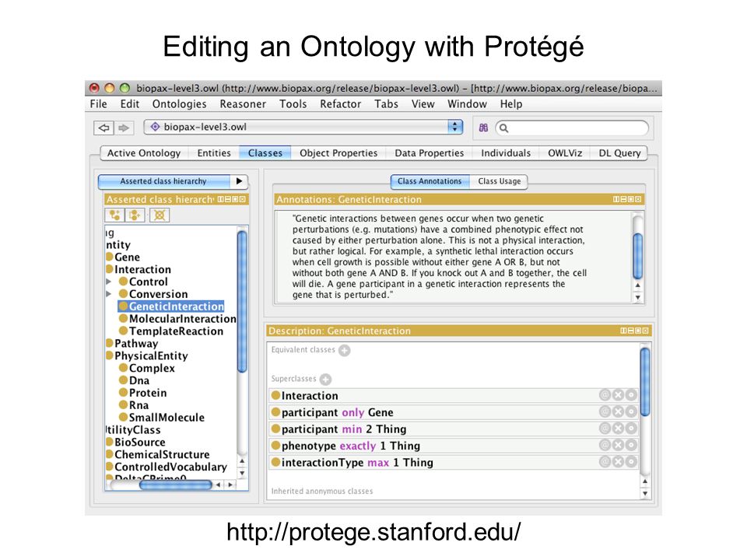
Task: Switch to the Active Ontology tab
Action: tap(144, 153)
